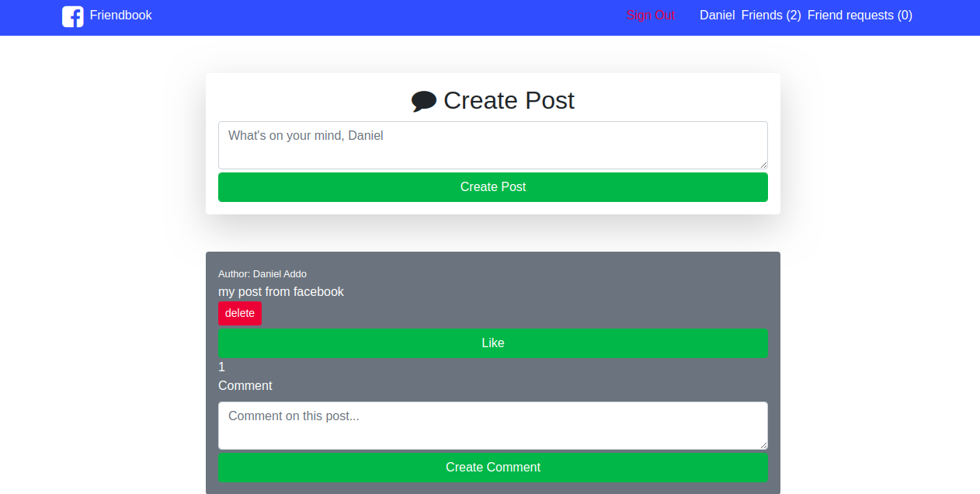This screenshot has height=494, width=980.
Task: Click the Friendbook logo icon
Action: [x=73, y=16]
